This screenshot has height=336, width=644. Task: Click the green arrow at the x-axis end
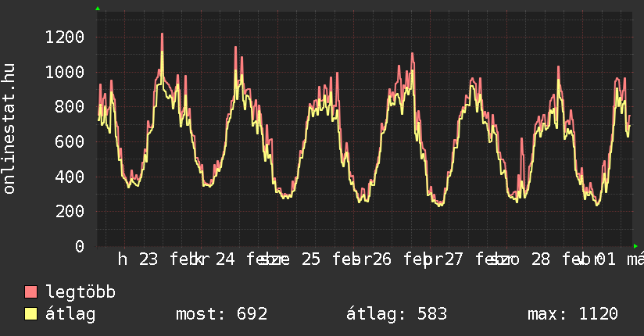tap(635, 246)
